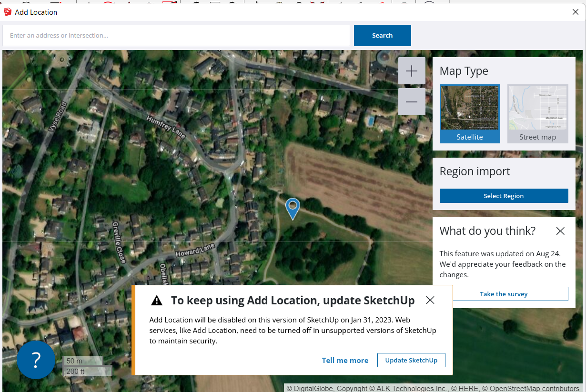Click the Region import heading

475,171
